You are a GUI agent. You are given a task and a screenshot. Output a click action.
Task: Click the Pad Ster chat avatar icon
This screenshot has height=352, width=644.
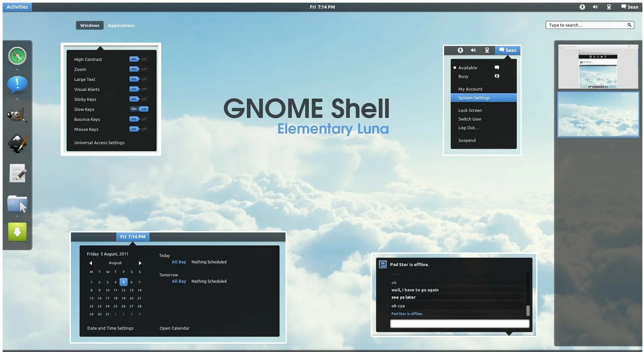click(382, 265)
